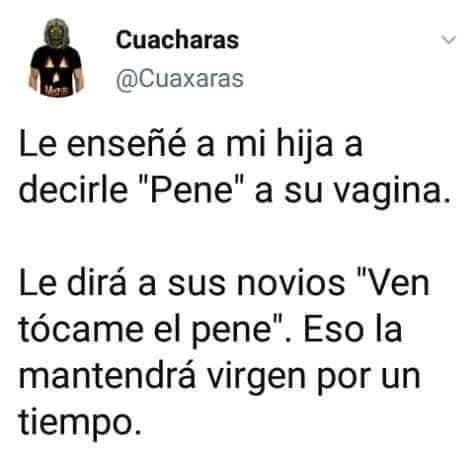The height and width of the screenshot is (458, 474).
Task: Click the opening words "Le enseñé"
Action: pos(102,145)
